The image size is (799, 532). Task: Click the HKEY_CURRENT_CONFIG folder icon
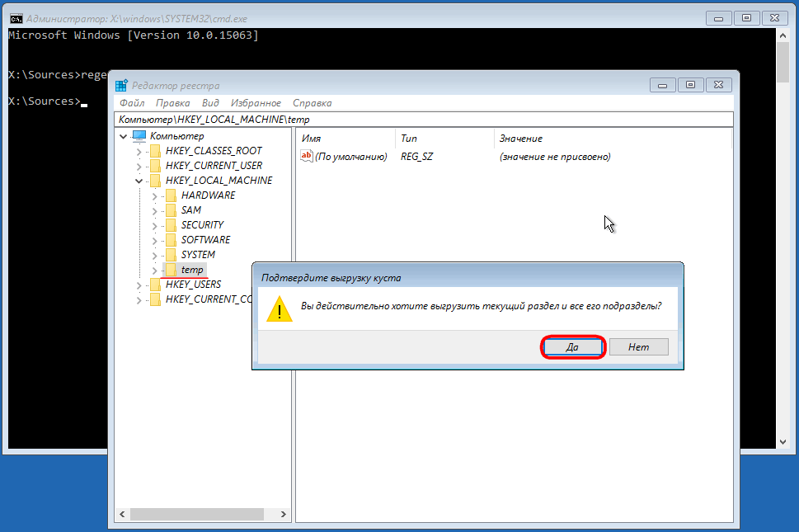(155, 299)
